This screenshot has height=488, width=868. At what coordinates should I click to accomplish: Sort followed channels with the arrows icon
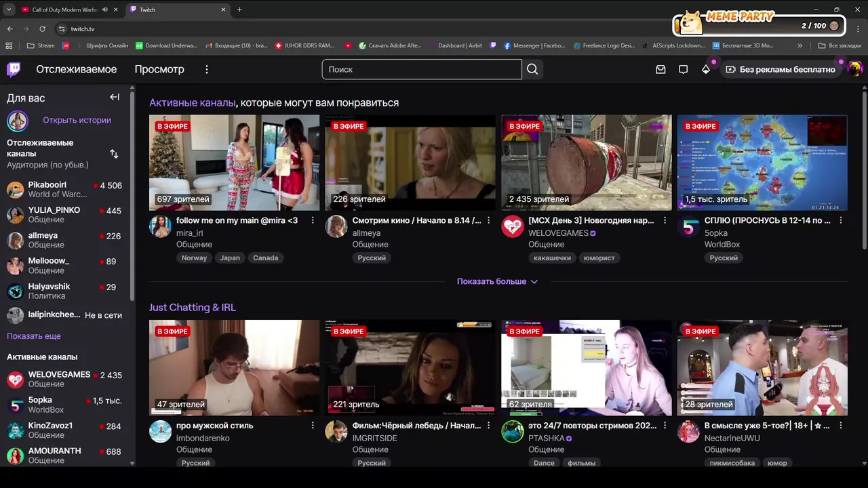pyautogui.click(x=114, y=154)
